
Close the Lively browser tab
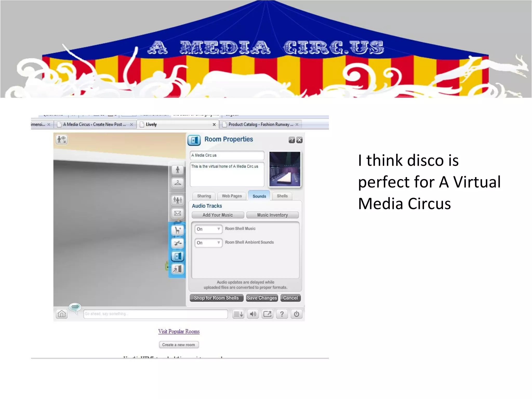click(214, 125)
